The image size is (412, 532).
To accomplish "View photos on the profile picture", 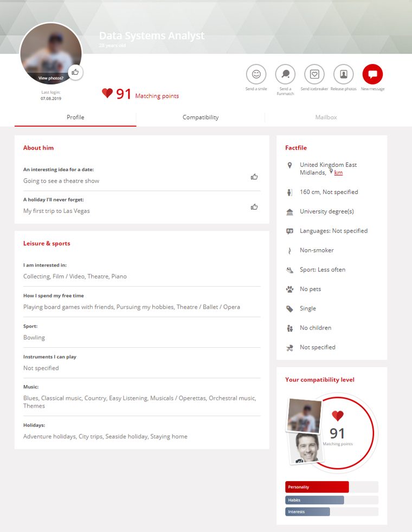I will click(x=50, y=78).
